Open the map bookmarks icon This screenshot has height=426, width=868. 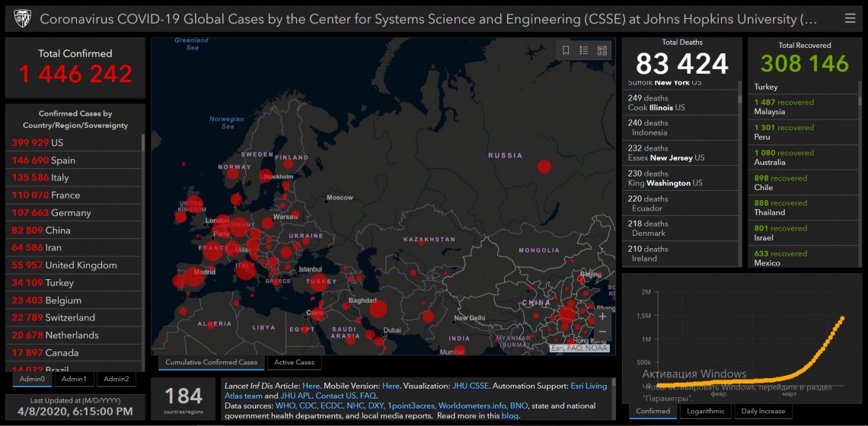point(566,50)
